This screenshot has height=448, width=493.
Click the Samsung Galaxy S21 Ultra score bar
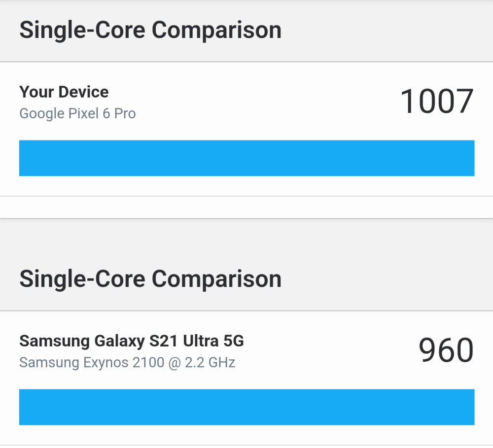[246, 407]
